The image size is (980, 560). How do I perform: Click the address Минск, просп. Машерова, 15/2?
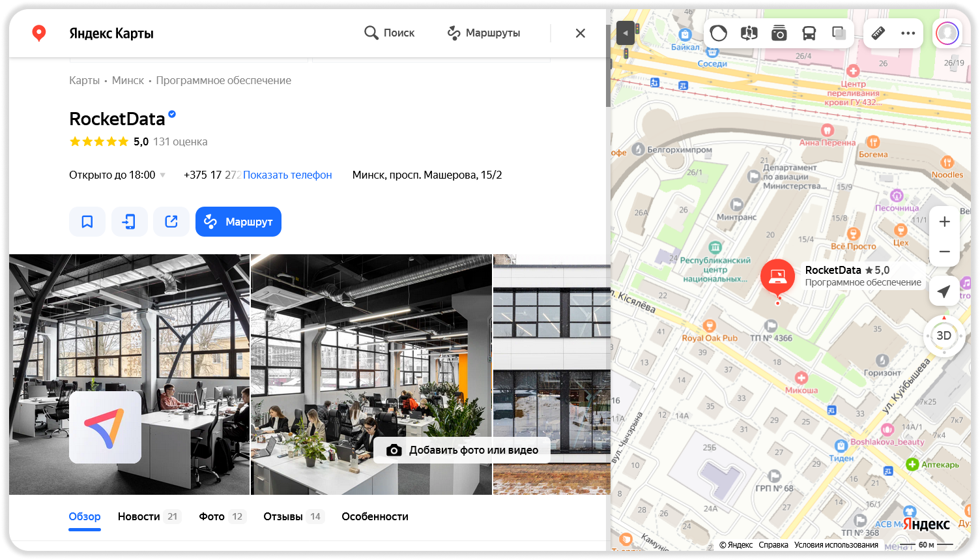pyautogui.click(x=427, y=175)
